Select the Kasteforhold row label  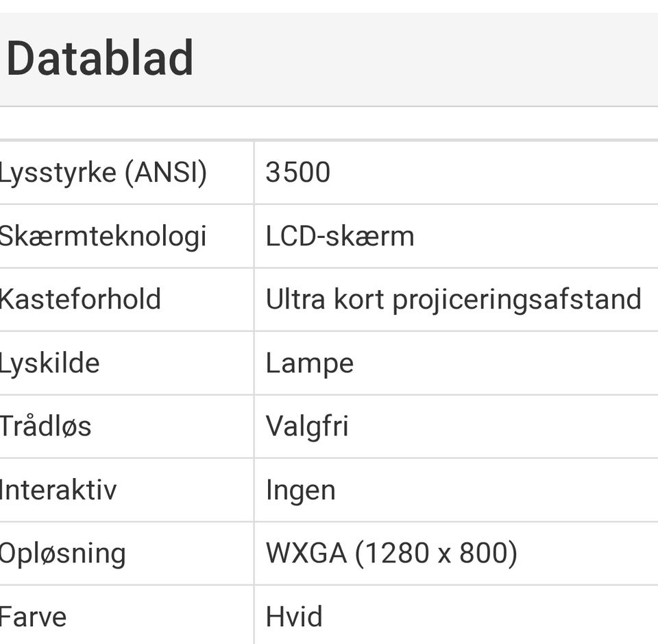[80, 300]
